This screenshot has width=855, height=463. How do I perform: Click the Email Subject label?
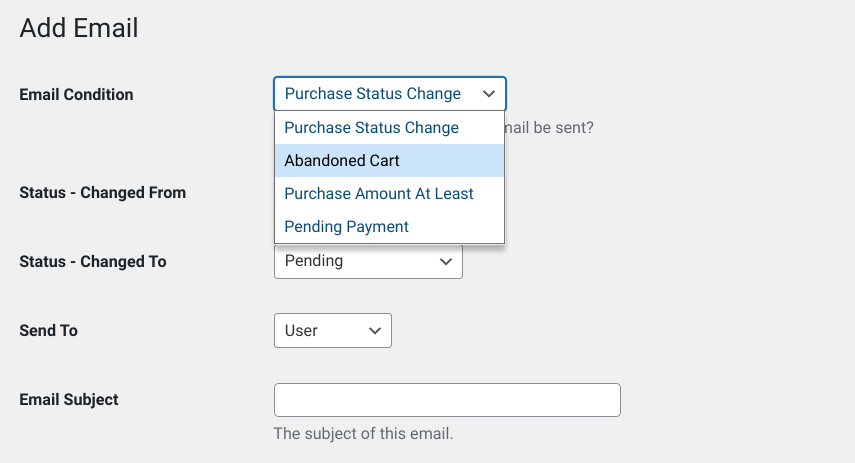69,400
